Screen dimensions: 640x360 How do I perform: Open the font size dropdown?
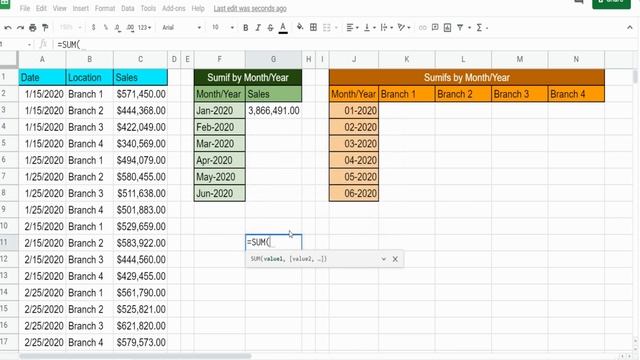tap(222, 27)
